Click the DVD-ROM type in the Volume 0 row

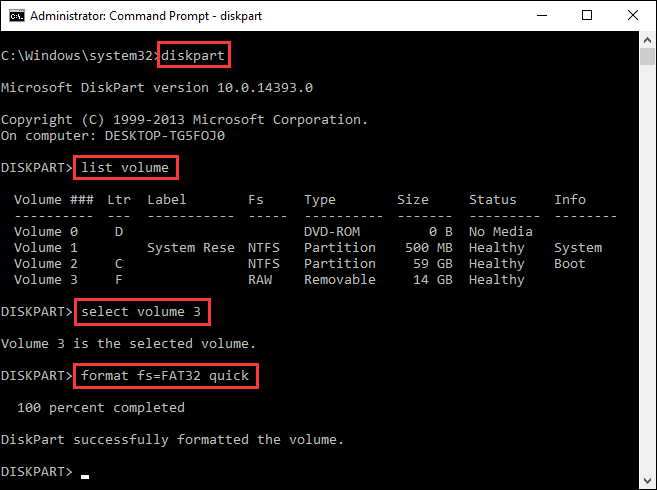(332, 232)
